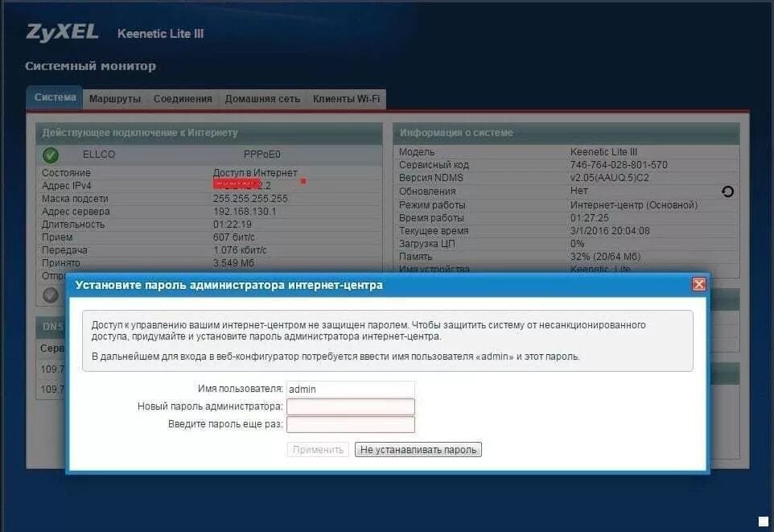
Task: Click the ELLCO connection name
Action: pos(99,155)
